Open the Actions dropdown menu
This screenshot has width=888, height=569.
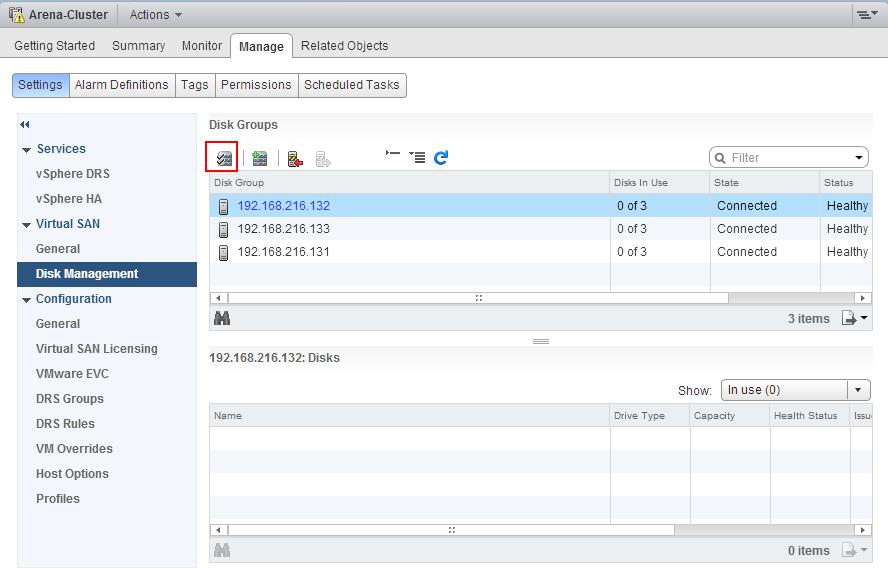coord(156,15)
